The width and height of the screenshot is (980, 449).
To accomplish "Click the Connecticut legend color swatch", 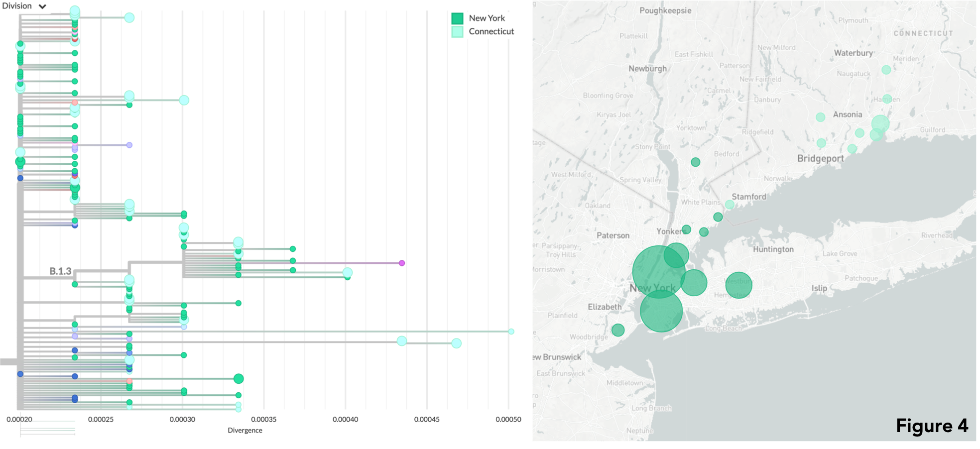I will coord(457,32).
